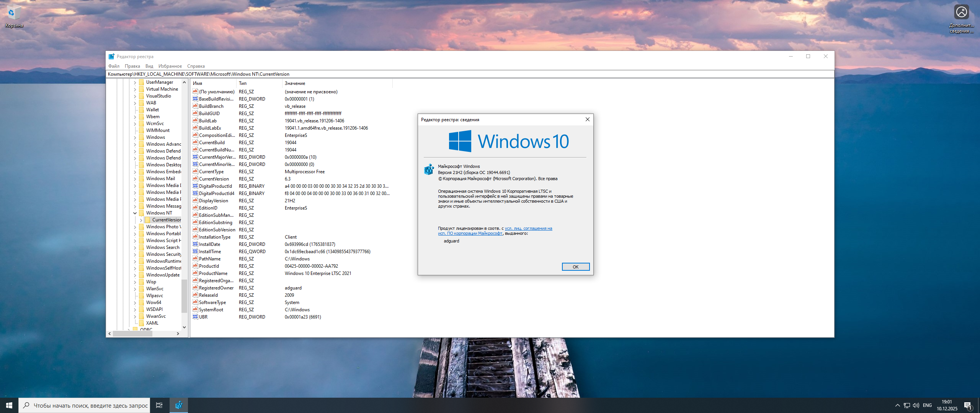Open the Избранное menu
The width and height of the screenshot is (980, 413).
[170, 66]
